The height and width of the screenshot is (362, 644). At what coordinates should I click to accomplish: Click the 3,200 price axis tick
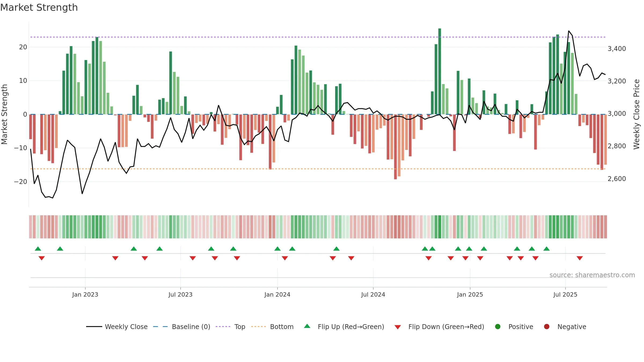point(617,81)
